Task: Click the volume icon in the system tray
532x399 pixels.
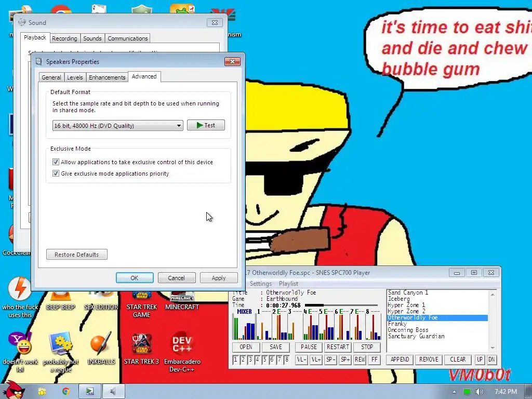Action: pos(480,392)
